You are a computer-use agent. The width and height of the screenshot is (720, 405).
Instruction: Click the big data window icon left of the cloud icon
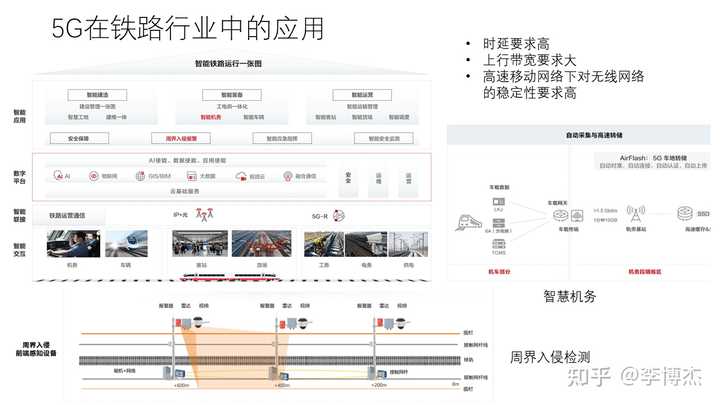click(191, 176)
